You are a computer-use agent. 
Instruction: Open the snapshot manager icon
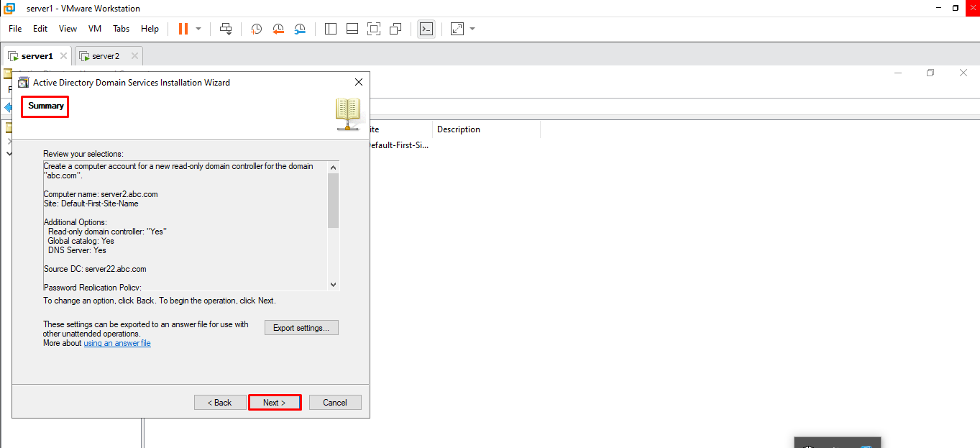point(300,29)
